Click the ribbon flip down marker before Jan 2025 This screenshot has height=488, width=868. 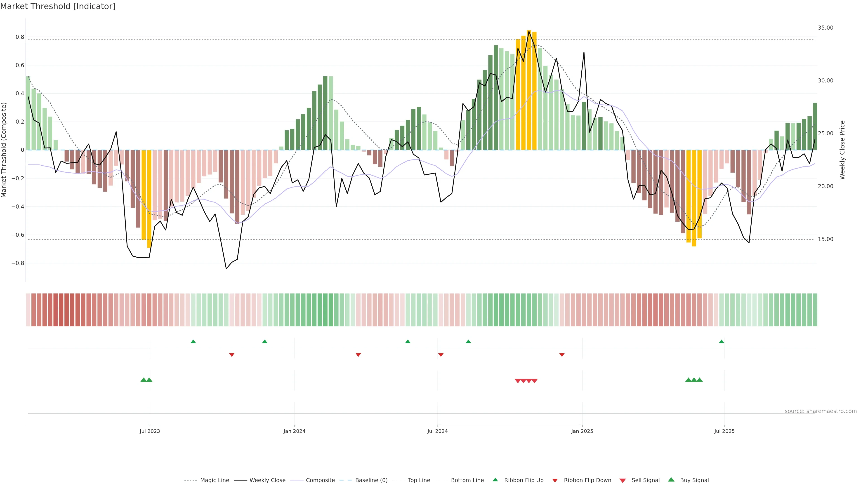point(562,355)
